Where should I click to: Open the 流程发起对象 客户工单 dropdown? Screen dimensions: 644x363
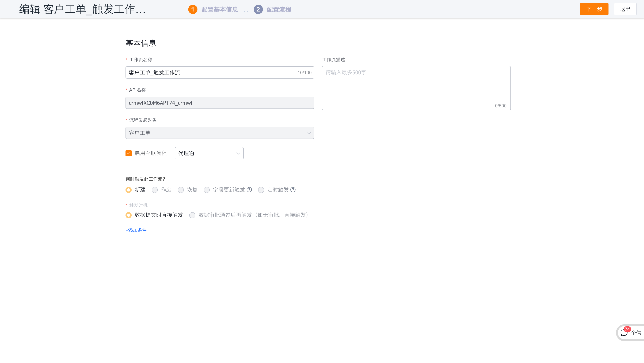click(x=220, y=133)
